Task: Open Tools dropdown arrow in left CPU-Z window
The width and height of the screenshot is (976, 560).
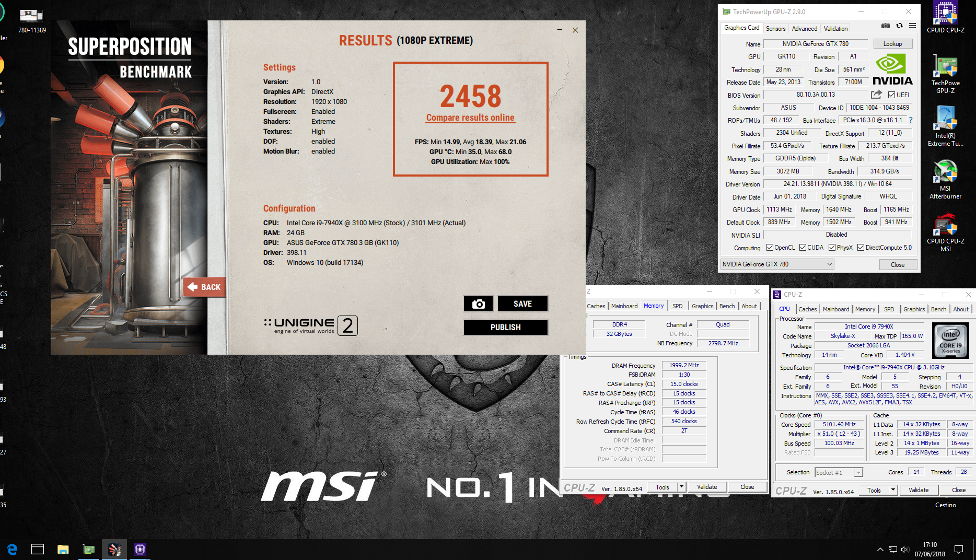Action: (x=681, y=487)
